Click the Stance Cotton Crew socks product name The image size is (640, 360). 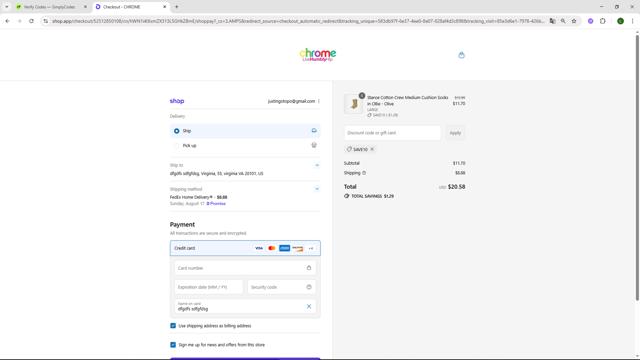pos(407,101)
